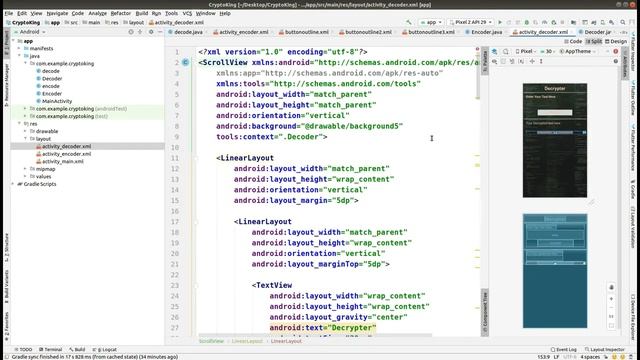Open Project panel gear settings
640x360 pixels.
(151, 32)
